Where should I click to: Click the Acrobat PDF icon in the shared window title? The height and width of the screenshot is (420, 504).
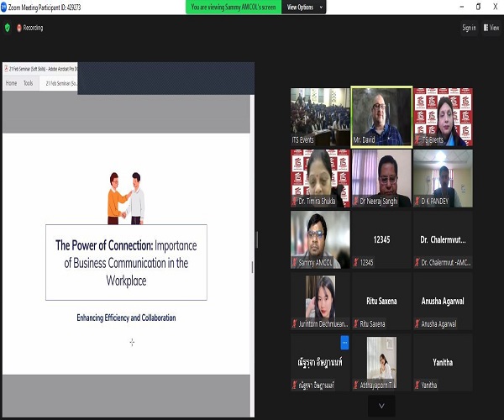[6, 68]
